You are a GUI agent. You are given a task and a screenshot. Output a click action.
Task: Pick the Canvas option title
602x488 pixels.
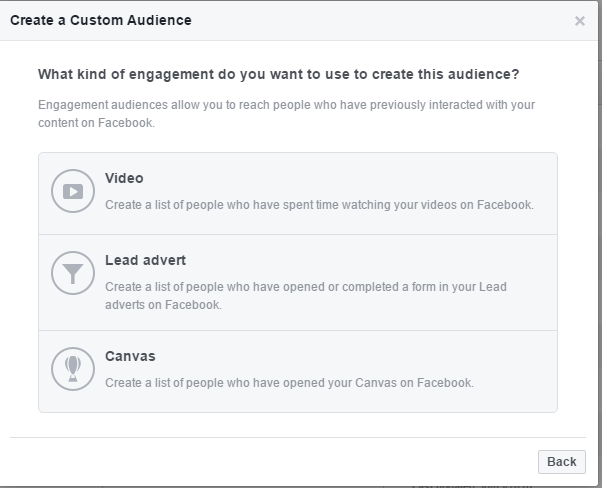tap(130, 356)
